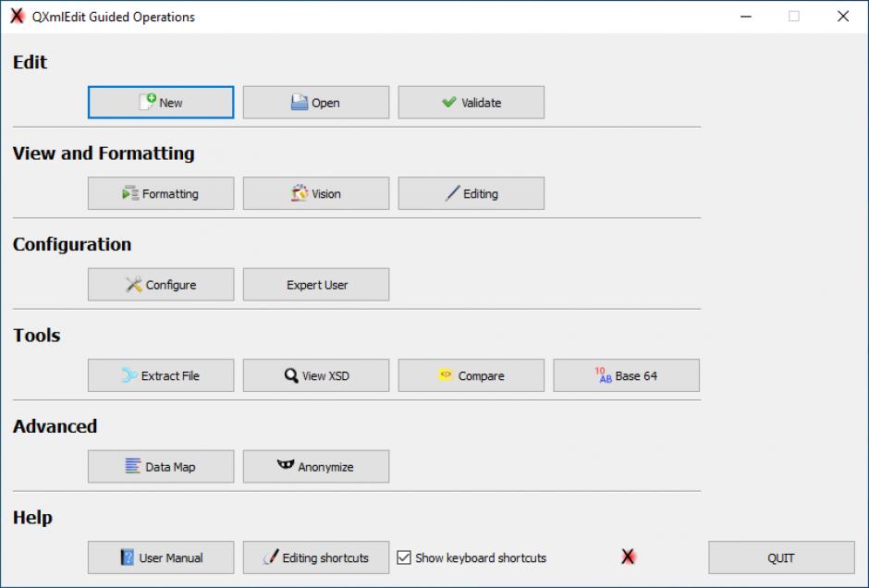Viewport: 869px width, 588px height.
Task: Click the New document button
Action: pos(161,103)
